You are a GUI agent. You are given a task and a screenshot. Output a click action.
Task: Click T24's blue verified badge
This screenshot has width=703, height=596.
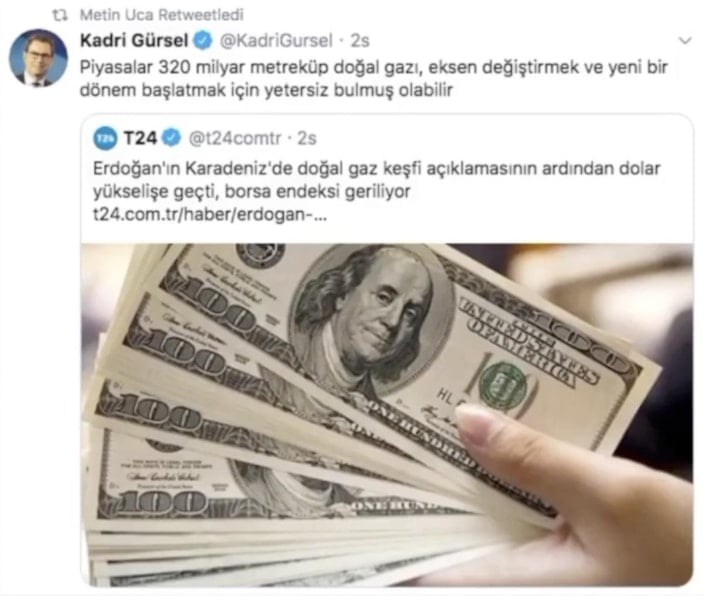171,138
